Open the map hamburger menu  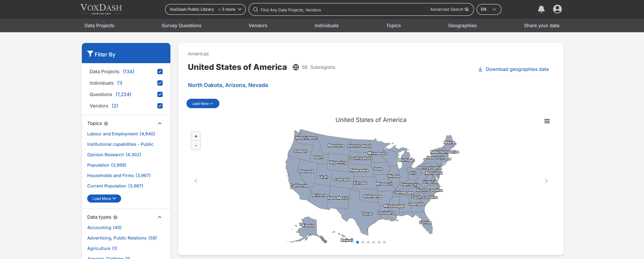[547, 121]
